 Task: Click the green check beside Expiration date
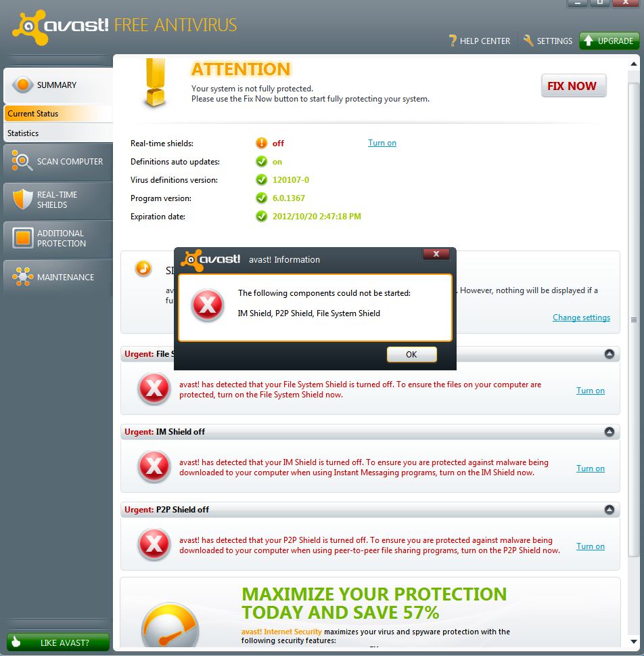tap(261, 216)
